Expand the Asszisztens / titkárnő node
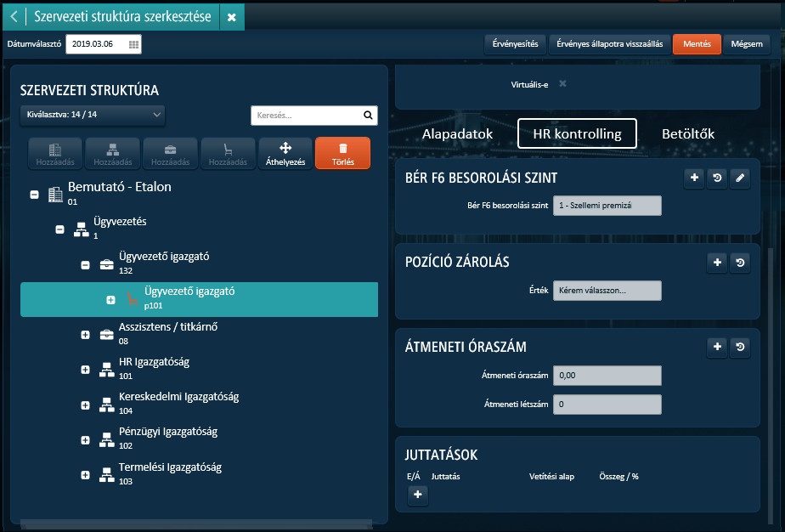The width and height of the screenshot is (785, 532). (85, 335)
